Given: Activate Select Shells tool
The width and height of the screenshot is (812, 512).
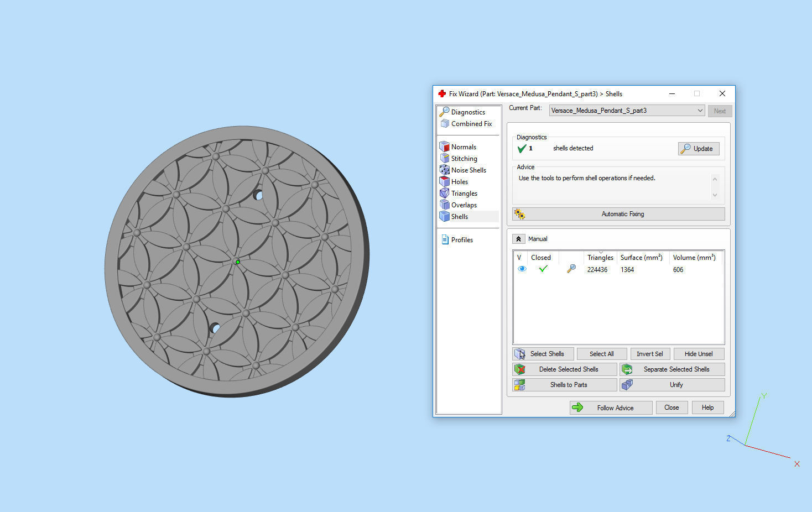Looking at the screenshot, I should 543,354.
